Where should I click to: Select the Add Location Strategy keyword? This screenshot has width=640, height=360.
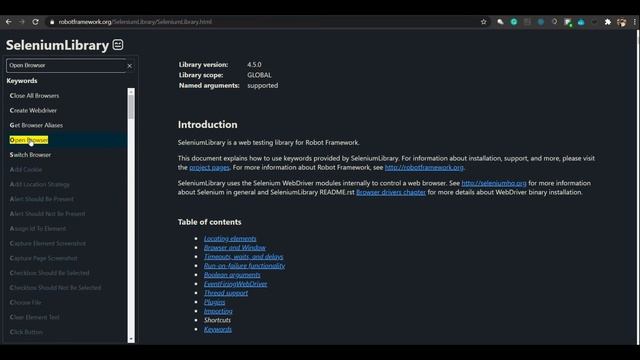coord(40,184)
